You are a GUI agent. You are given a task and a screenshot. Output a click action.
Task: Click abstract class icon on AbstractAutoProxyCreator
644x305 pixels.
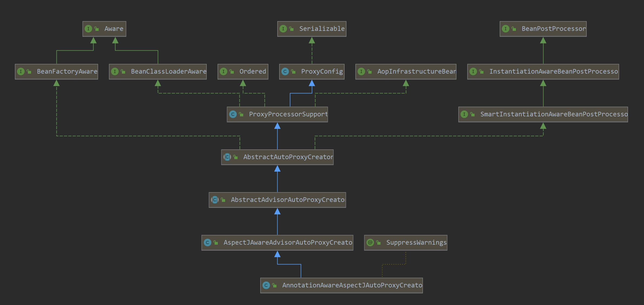(227, 157)
